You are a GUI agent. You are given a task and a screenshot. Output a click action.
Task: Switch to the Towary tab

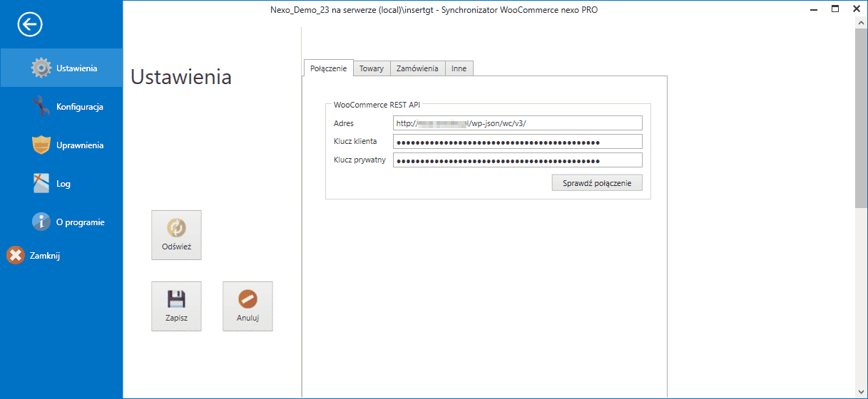[372, 68]
